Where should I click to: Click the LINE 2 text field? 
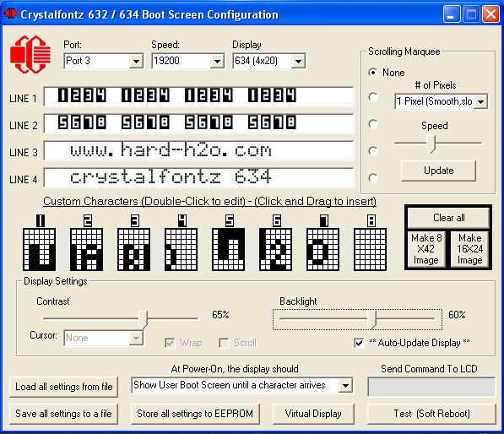(198, 124)
